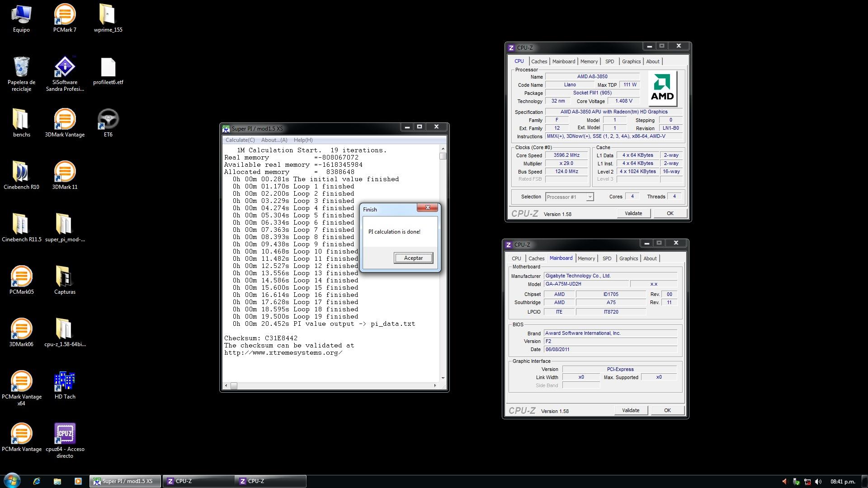
Task: Switch to Caches tab in lower CPU-Z
Action: click(x=536, y=258)
